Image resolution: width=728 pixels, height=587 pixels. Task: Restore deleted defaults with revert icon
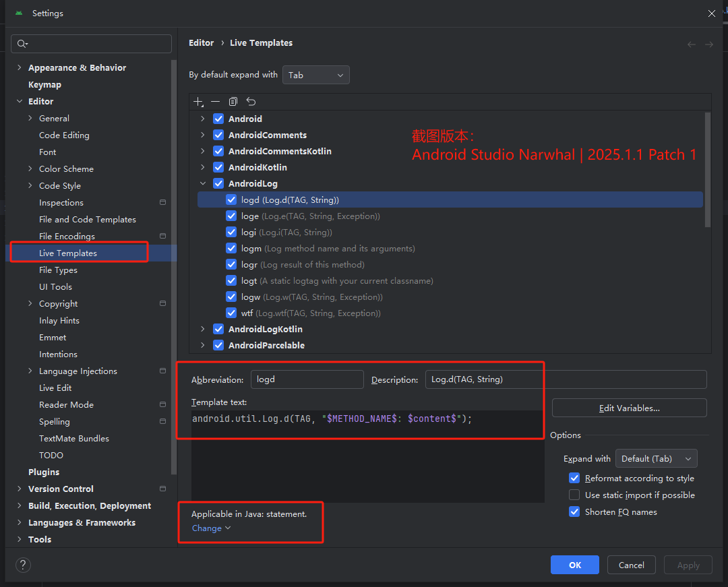251,102
